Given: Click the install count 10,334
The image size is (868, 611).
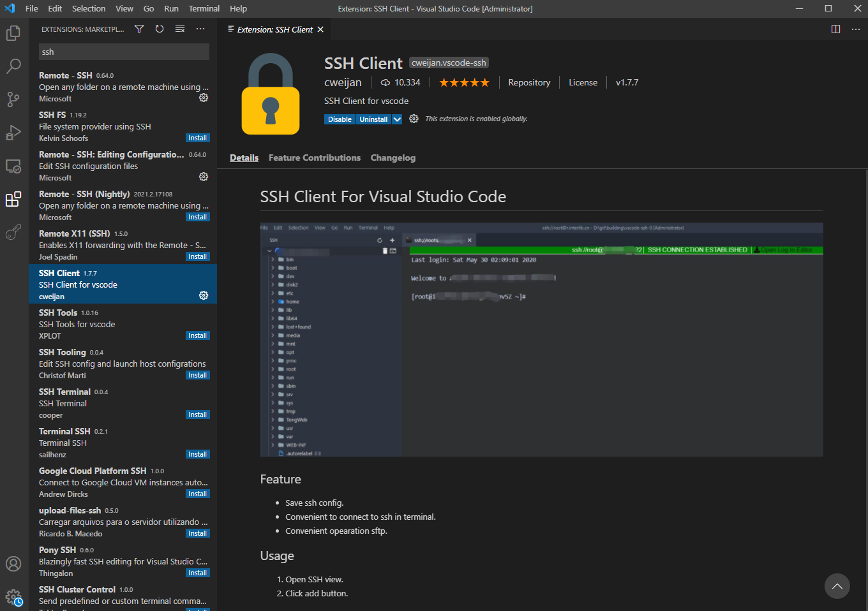Looking at the screenshot, I should click(400, 82).
